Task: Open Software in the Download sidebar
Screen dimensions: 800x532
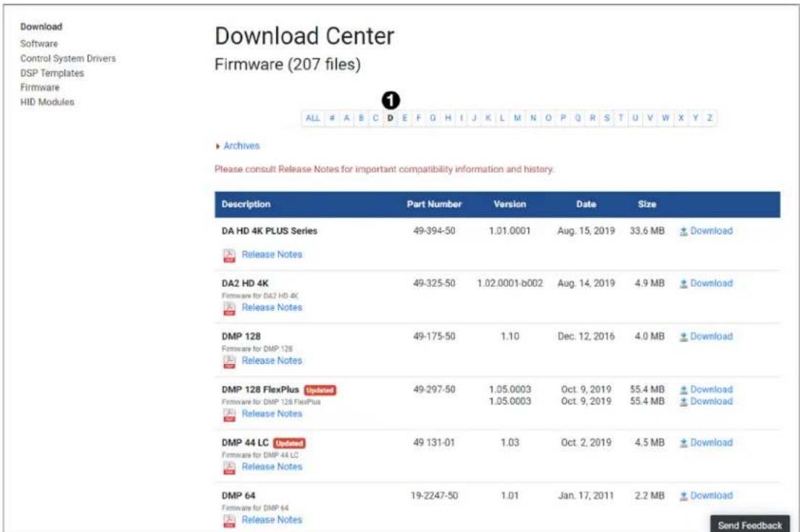Action: pyautogui.click(x=39, y=44)
